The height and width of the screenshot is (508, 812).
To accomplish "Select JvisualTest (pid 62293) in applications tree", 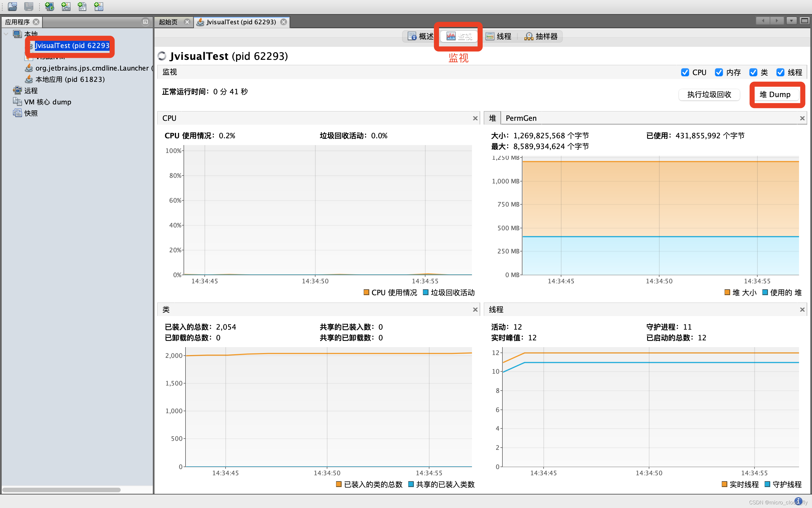I will pos(72,46).
